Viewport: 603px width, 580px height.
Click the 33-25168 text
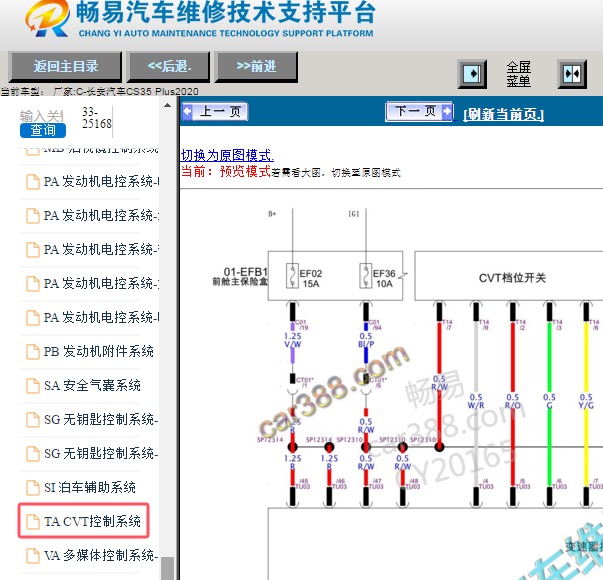click(97, 118)
